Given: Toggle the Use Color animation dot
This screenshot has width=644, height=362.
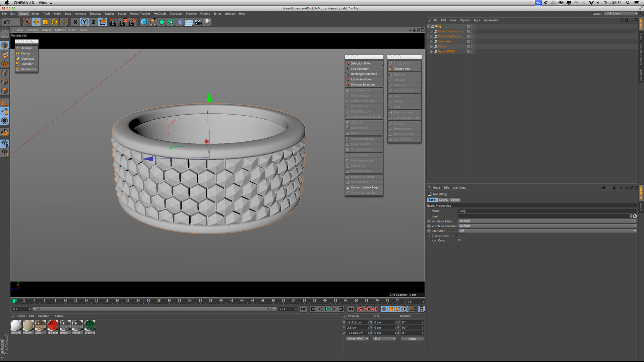Looking at the screenshot, I should [x=429, y=231].
